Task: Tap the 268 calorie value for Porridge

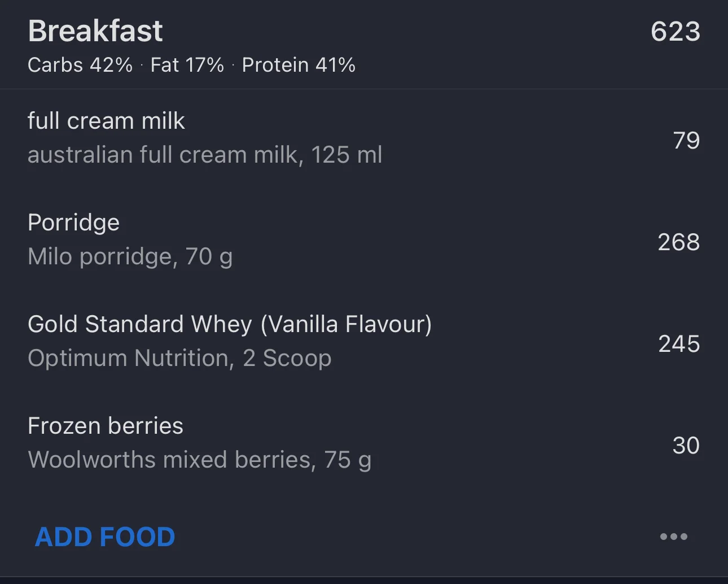Action: coord(678,242)
